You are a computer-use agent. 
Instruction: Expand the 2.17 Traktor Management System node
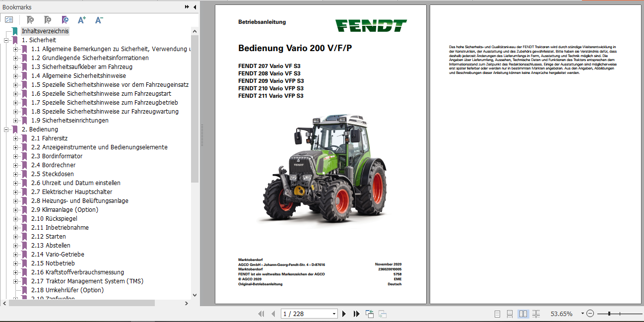point(15,281)
